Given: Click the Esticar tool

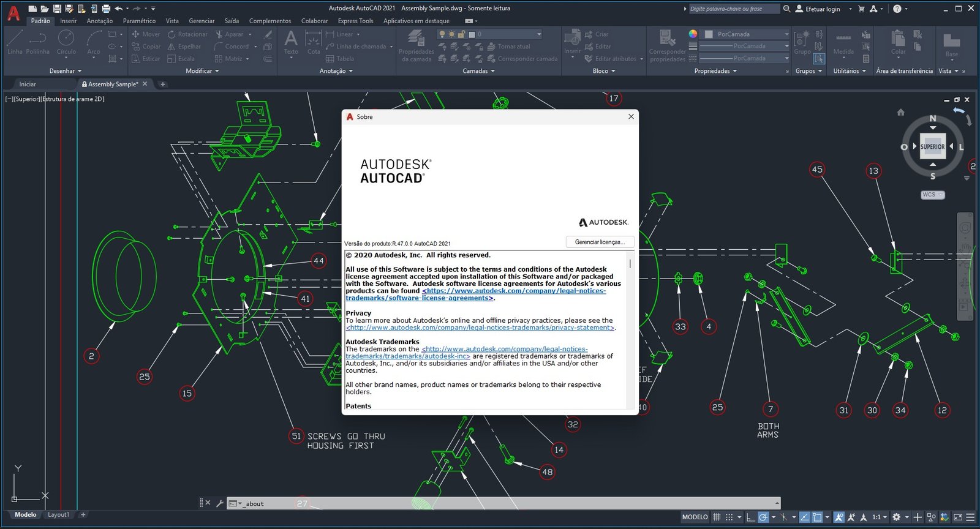Looking at the screenshot, I should click(146, 59).
